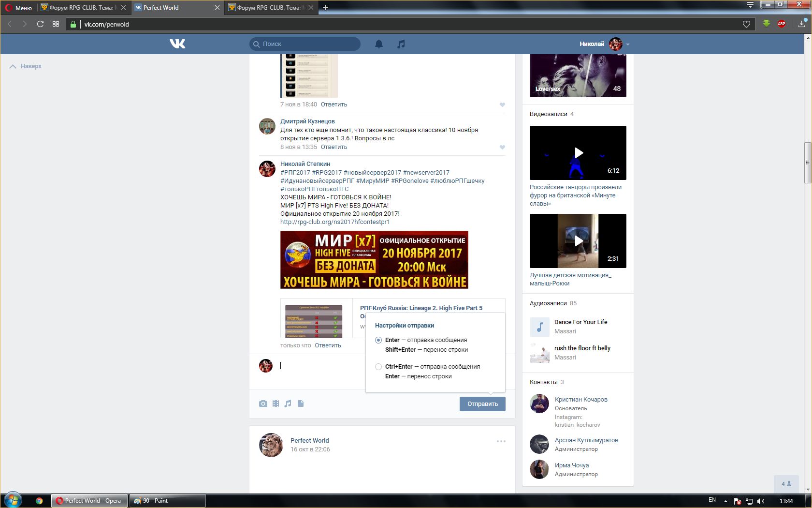The height and width of the screenshot is (508, 812).
Task: Play the Российские танцоры video thumbnail
Action: pyautogui.click(x=578, y=153)
